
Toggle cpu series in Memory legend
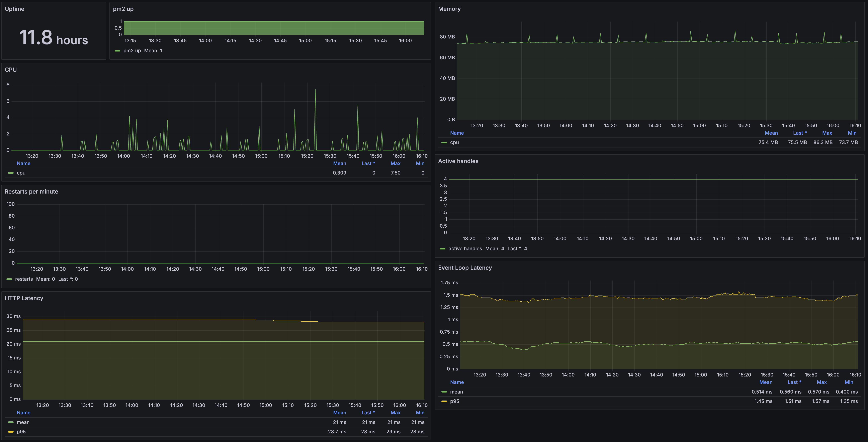pos(454,142)
